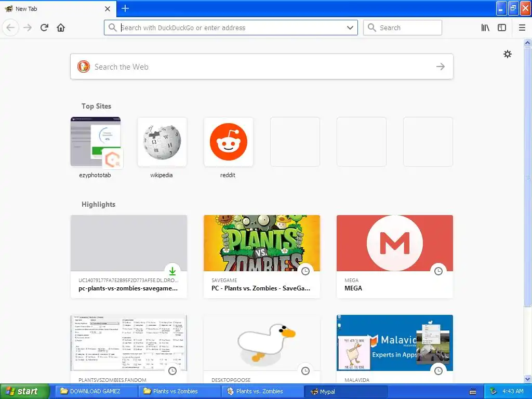
Task: Open the MEGA highlight card
Action: click(x=395, y=257)
